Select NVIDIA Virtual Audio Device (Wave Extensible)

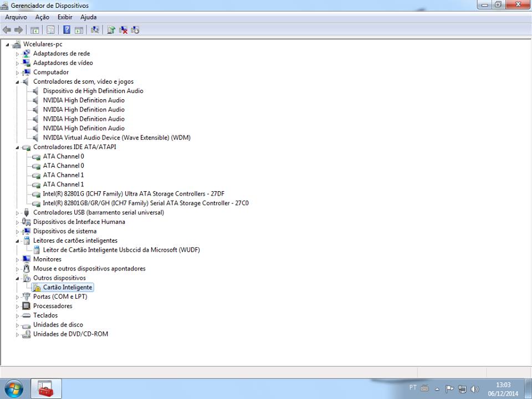point(117,138)
